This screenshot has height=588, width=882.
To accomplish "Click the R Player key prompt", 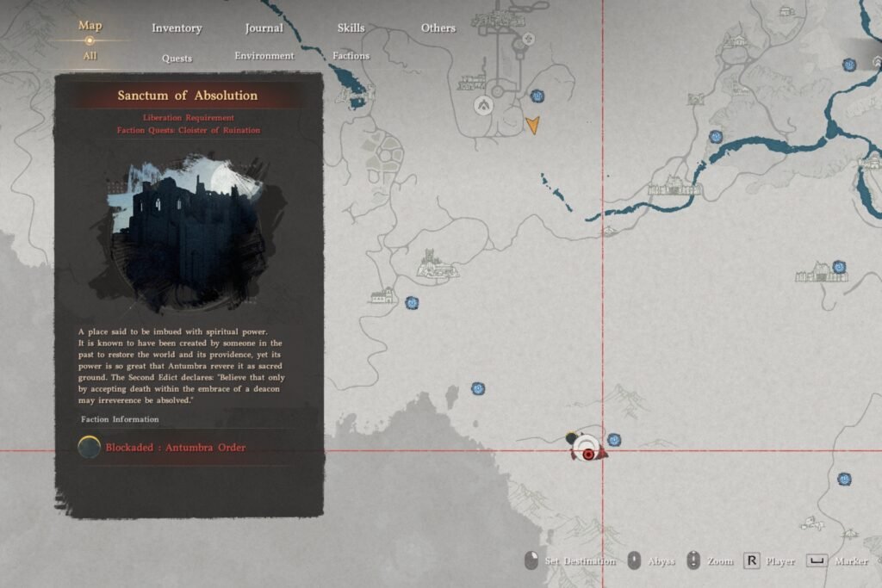I will (750, 561).
